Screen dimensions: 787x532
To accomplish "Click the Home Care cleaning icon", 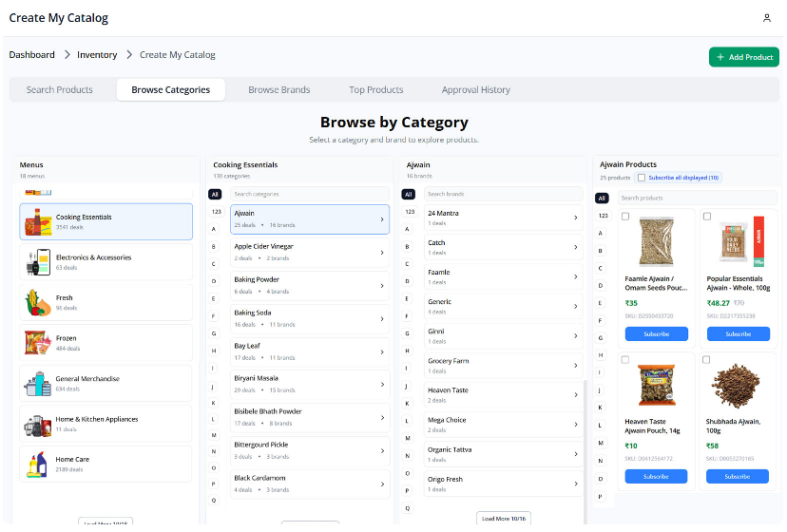I will (x=38, y=464).
